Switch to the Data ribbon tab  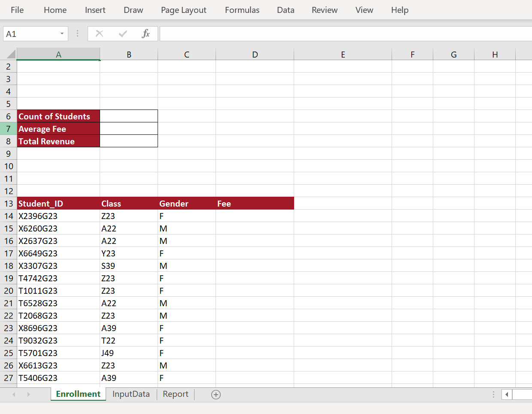coord(286,10)
